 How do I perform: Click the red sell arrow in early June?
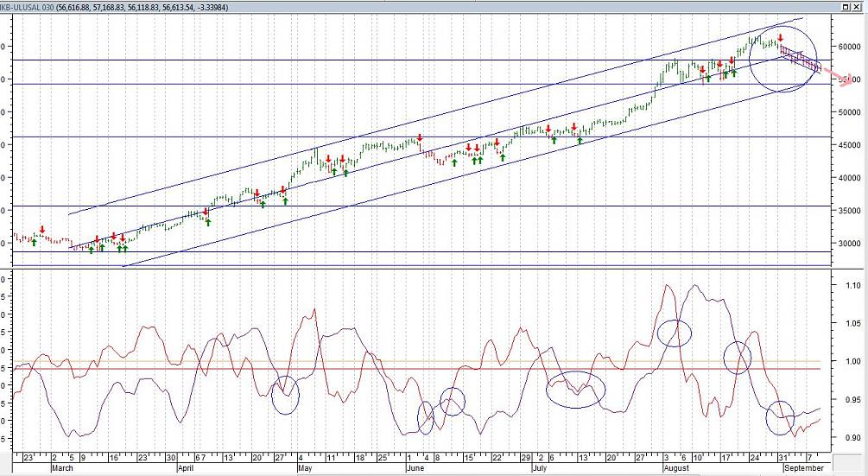[420, 137]
